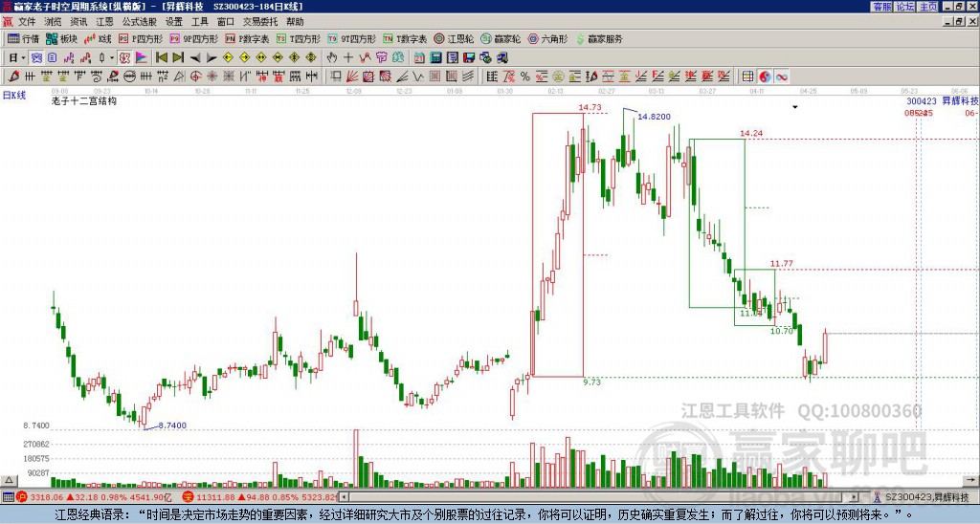The width and height of the screenshot is (980, 524).
Task: Open the 公式选股 menu
Action: (x=140, y=22)
